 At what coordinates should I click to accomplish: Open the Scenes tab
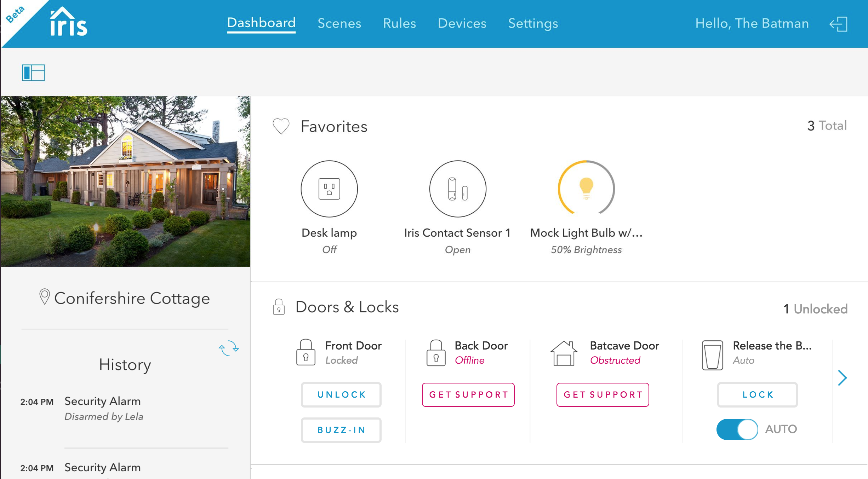(x=339, y=23)
